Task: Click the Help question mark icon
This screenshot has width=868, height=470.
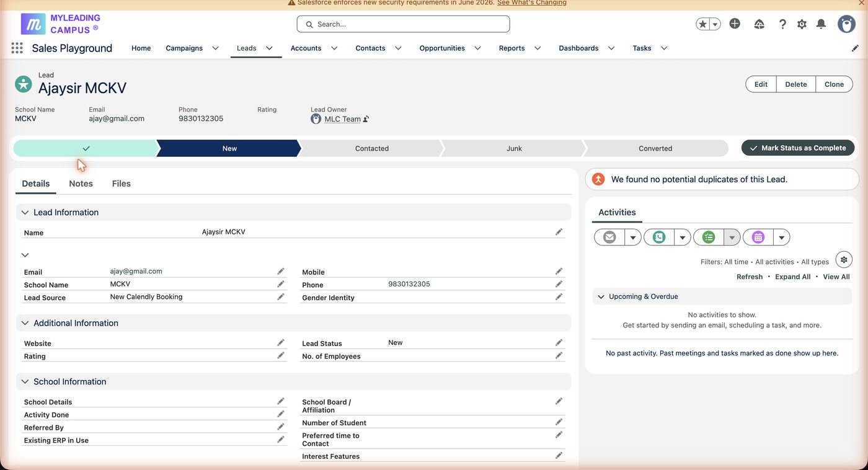Action: click(x=782, y=24)
